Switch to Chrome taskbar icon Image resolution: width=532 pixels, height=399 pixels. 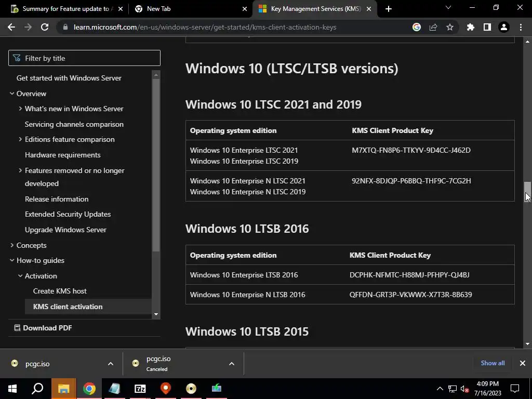pos(89,389)
